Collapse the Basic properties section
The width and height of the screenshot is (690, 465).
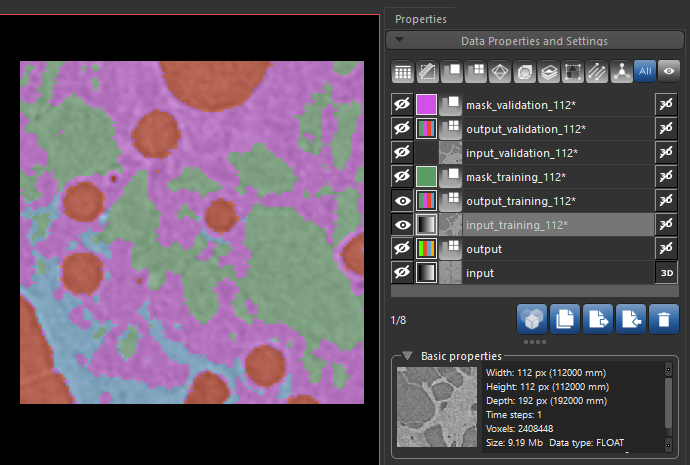point(408,356)
